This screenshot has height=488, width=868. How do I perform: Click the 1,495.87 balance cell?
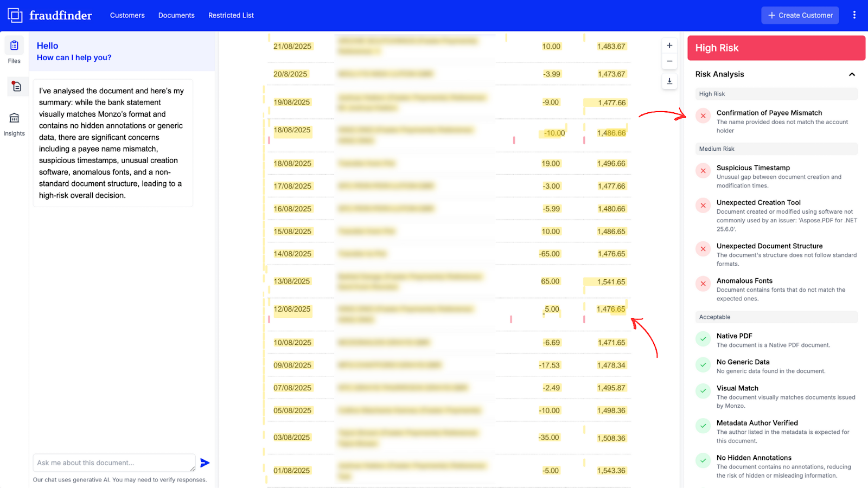(x=611, y=388)
